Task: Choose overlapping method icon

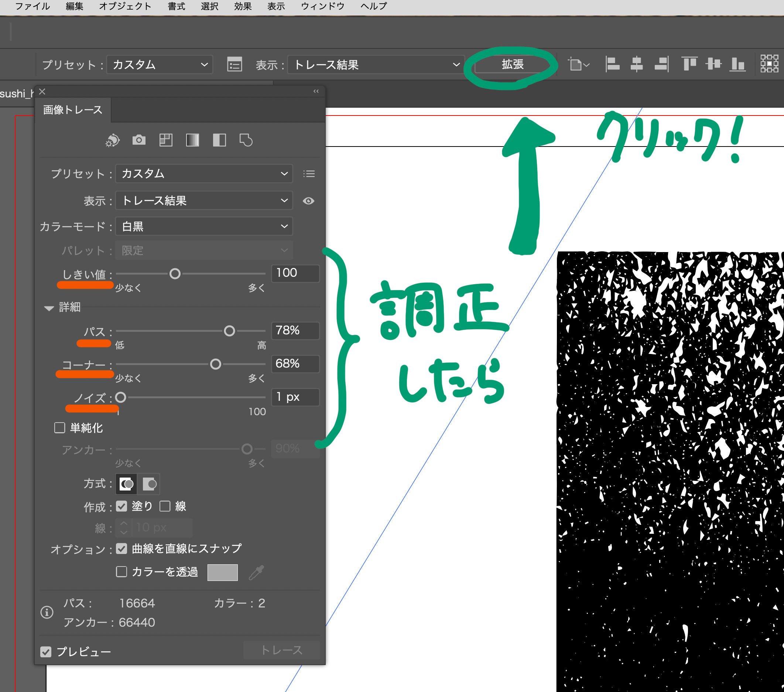Action: coord(149,484)
